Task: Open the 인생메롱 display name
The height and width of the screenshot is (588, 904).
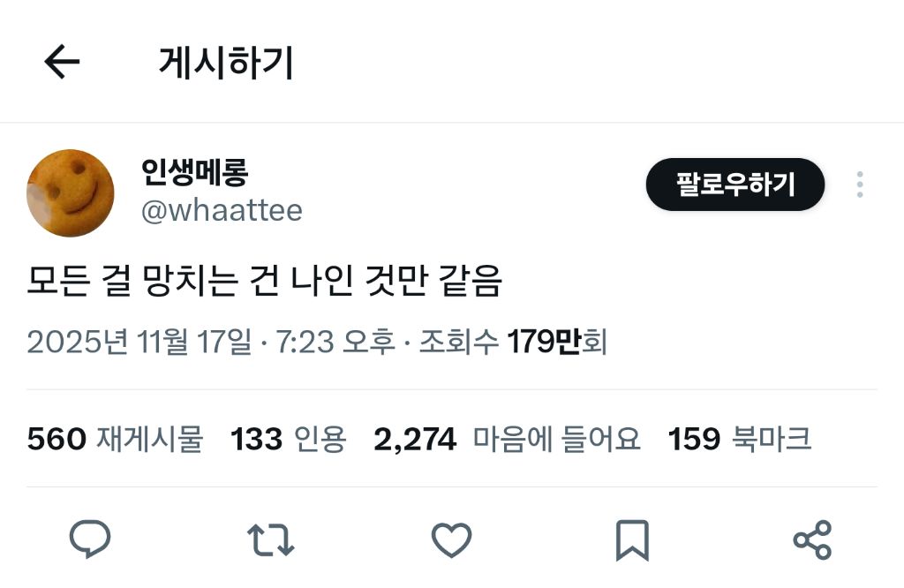Action: point(195,172)
